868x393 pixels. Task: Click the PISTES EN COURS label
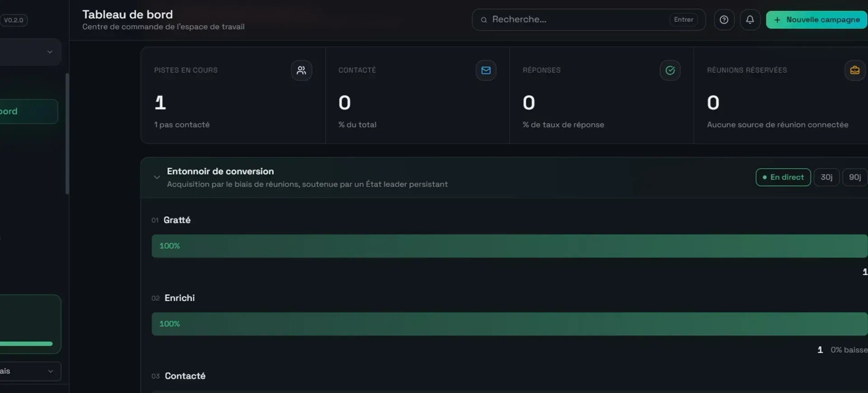(x=186, y=70)
